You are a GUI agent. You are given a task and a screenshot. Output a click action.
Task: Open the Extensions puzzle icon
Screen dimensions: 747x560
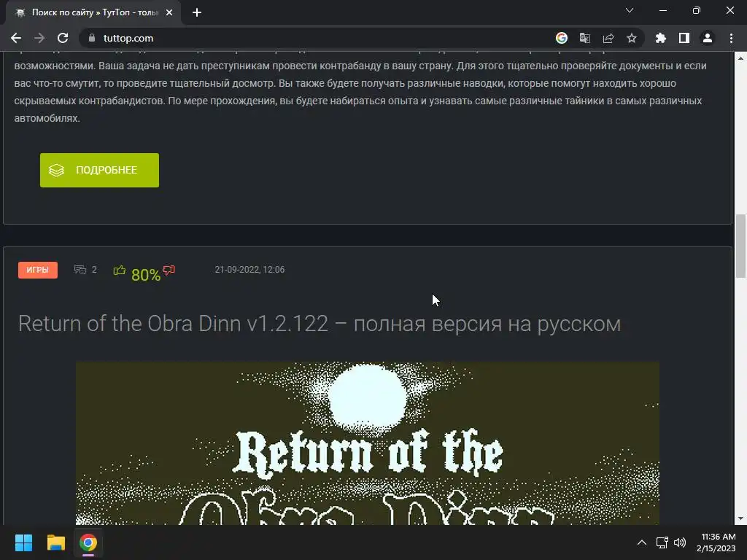(x=661, y=38)
